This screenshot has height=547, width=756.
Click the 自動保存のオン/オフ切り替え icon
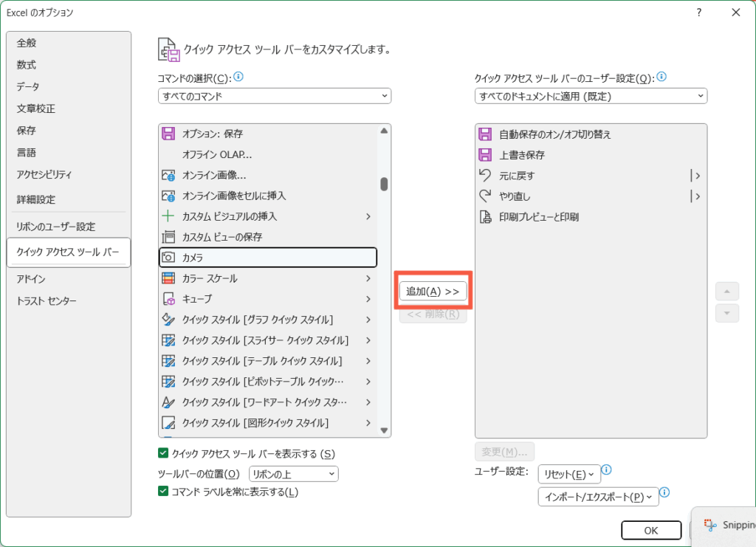(485, 134)
